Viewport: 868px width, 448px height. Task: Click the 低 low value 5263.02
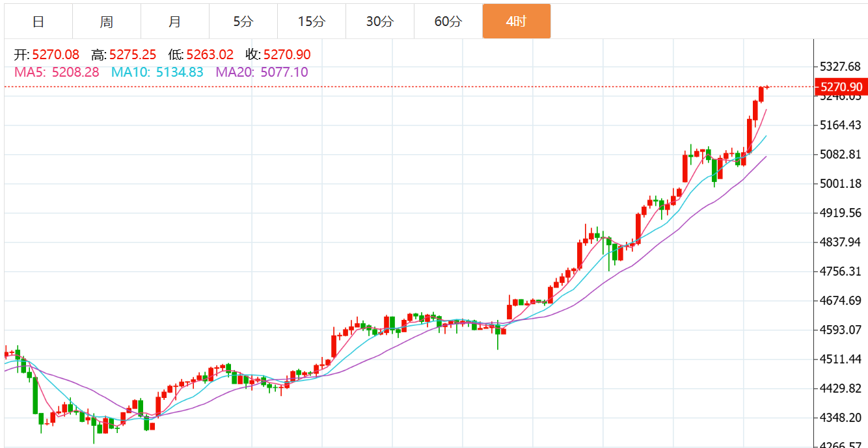click(210, 55)
